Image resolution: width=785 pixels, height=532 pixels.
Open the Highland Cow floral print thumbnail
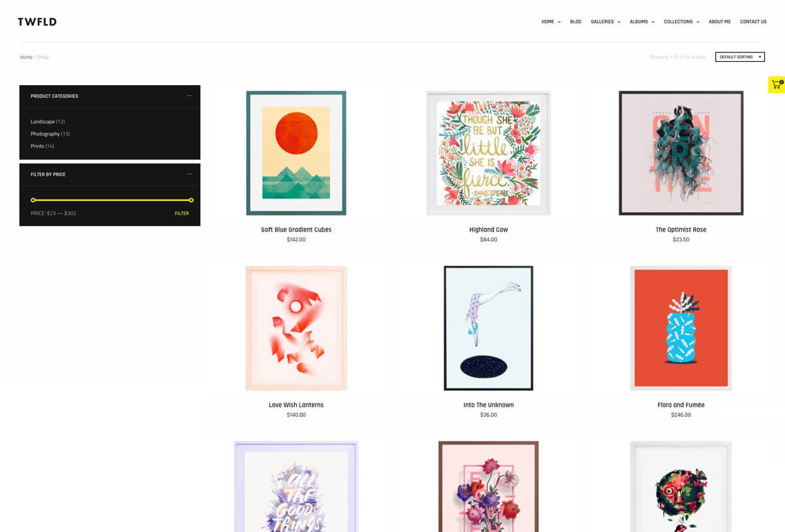488,153
